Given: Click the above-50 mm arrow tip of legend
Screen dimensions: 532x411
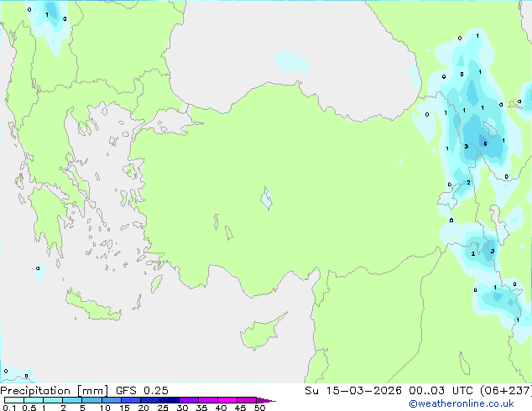Looking at the screenshot, I should pos(266,400).
